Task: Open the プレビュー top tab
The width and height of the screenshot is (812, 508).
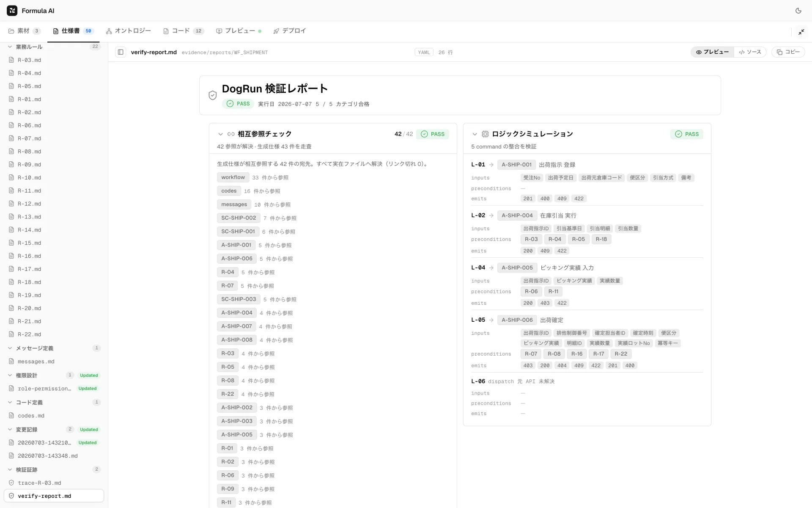Action: [239, 31]
